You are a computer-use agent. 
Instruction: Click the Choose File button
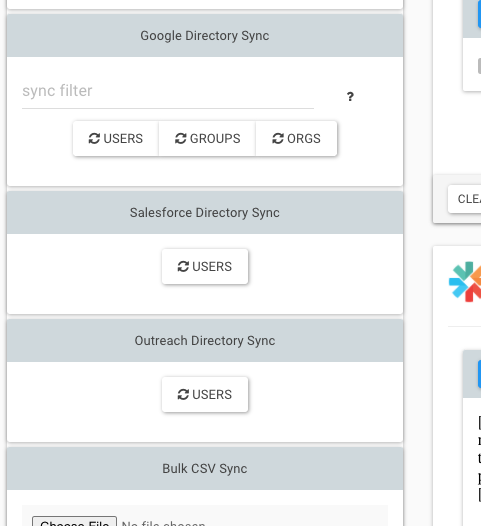74,522
